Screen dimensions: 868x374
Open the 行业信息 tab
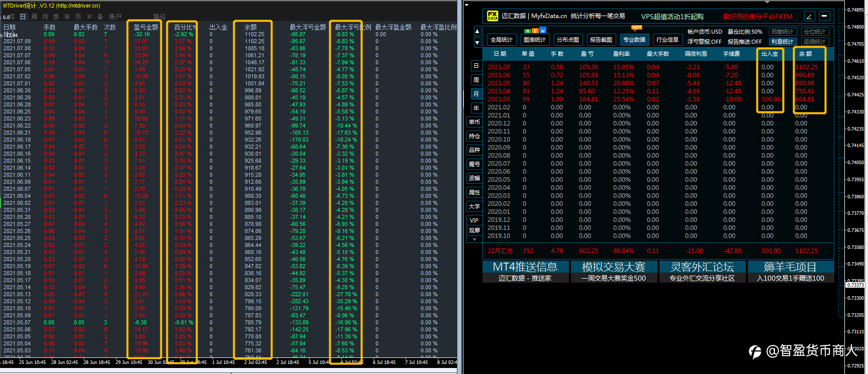coord(667,40)
